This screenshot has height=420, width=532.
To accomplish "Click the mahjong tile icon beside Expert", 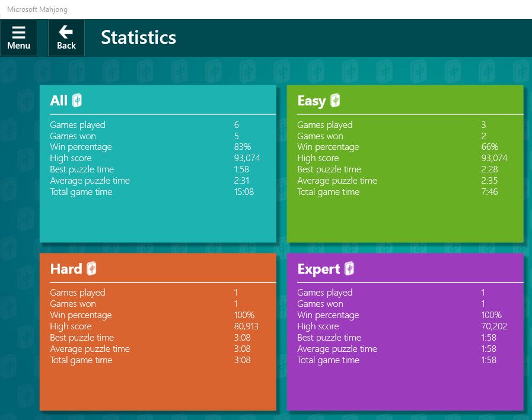I will (x=350, y=269).
